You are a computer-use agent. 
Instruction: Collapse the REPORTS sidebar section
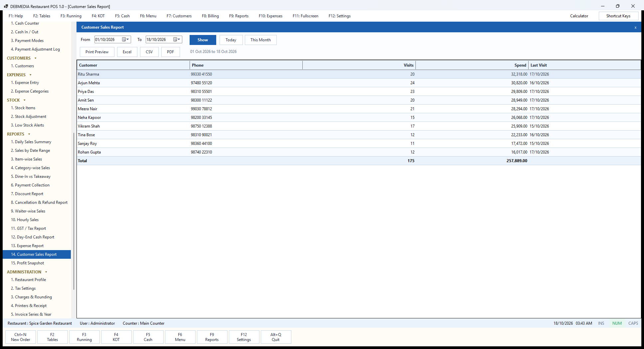point(29,134)
